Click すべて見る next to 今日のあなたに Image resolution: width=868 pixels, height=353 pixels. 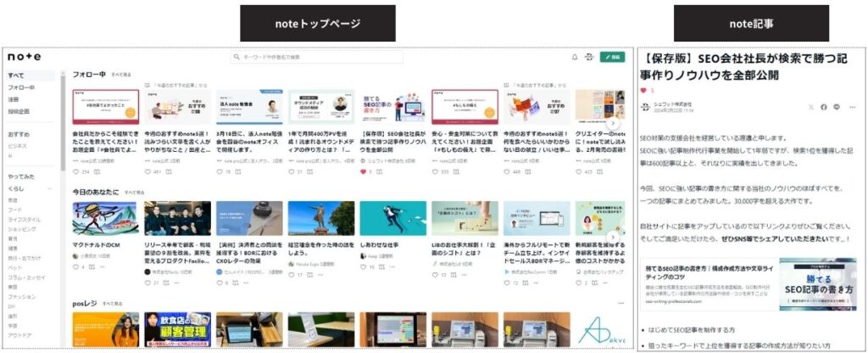tap(135, 193)
